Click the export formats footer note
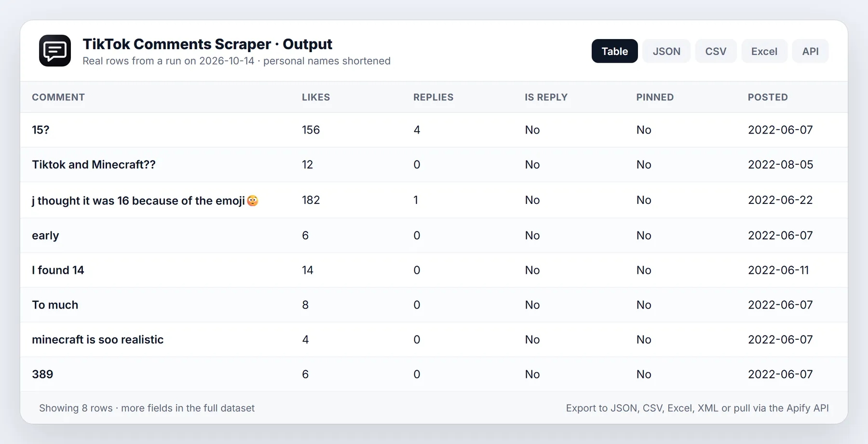This screenshot has height=444, width=868. coord(697,408)
